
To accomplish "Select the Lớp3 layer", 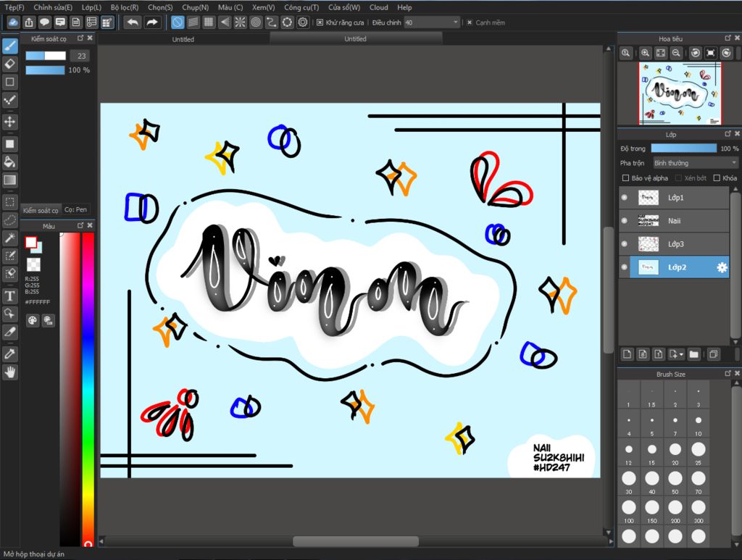I will pyautogui.click(x=675, y=244).
